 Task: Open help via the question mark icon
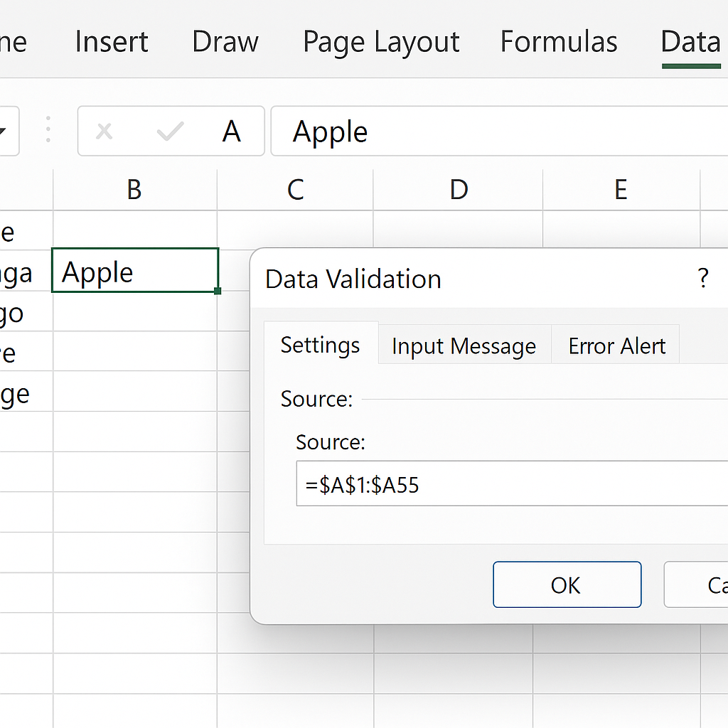pos(702,279)
